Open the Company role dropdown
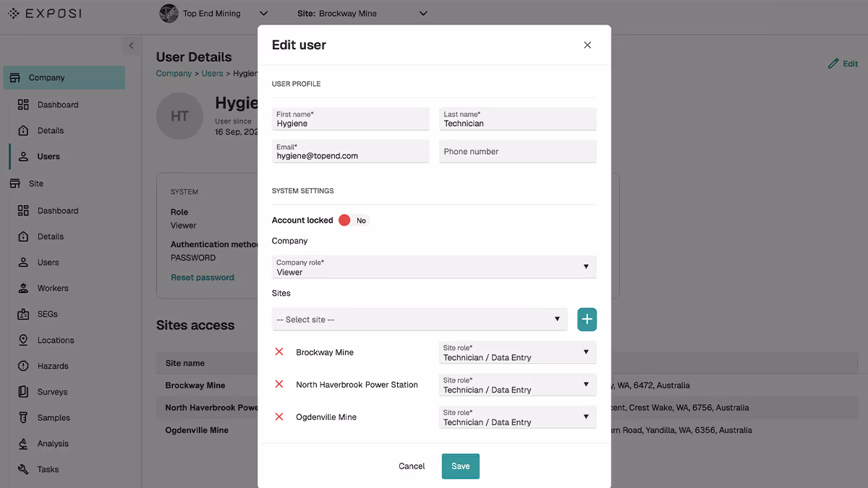The height and width of the screenshot is (488, 868). pos(434,267)
